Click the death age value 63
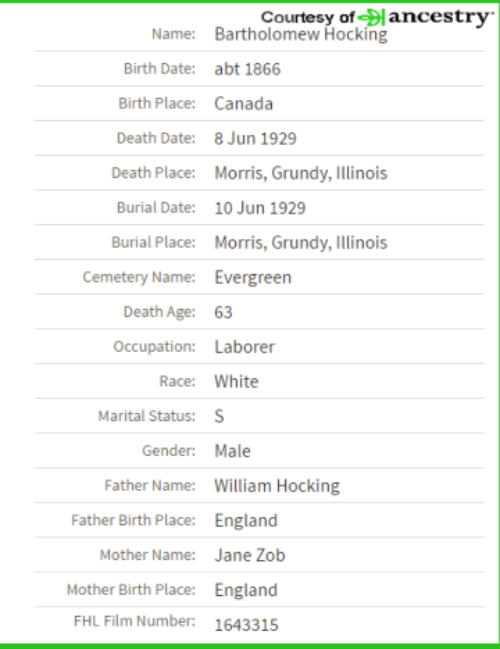The height and width of the screenshot is (649, 500). point(224,312)
